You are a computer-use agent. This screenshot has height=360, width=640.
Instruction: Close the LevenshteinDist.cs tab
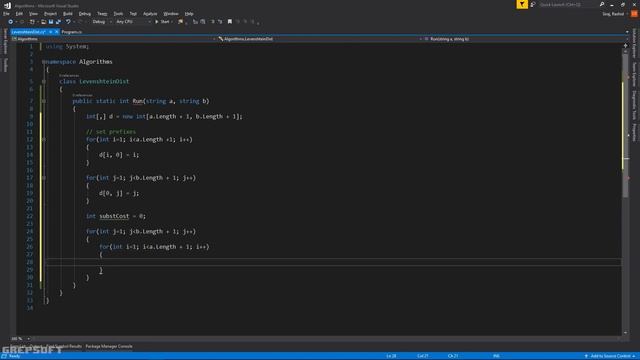(x=57, y=32)
